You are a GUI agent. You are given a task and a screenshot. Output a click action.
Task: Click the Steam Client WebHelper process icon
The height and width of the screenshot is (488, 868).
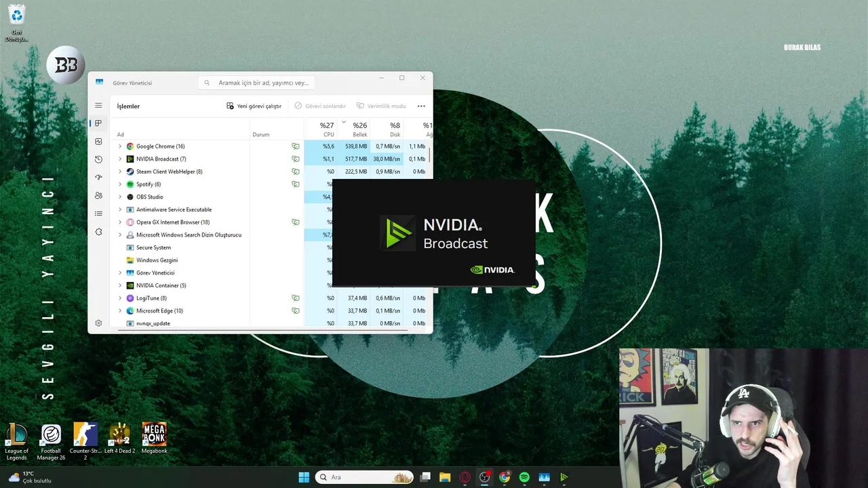pyautogui.click(x=130, y=171)
